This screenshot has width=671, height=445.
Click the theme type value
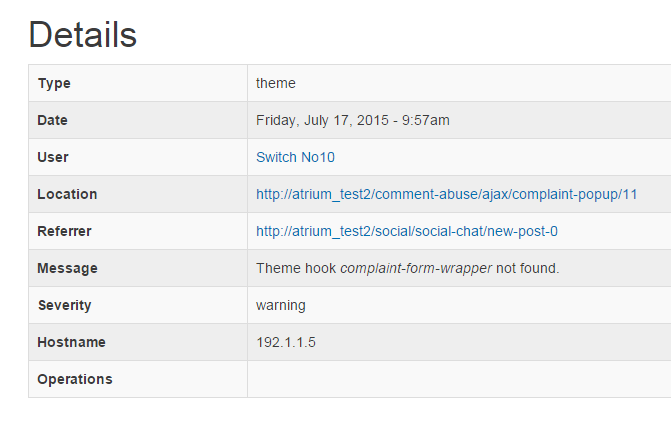[276, 83]
